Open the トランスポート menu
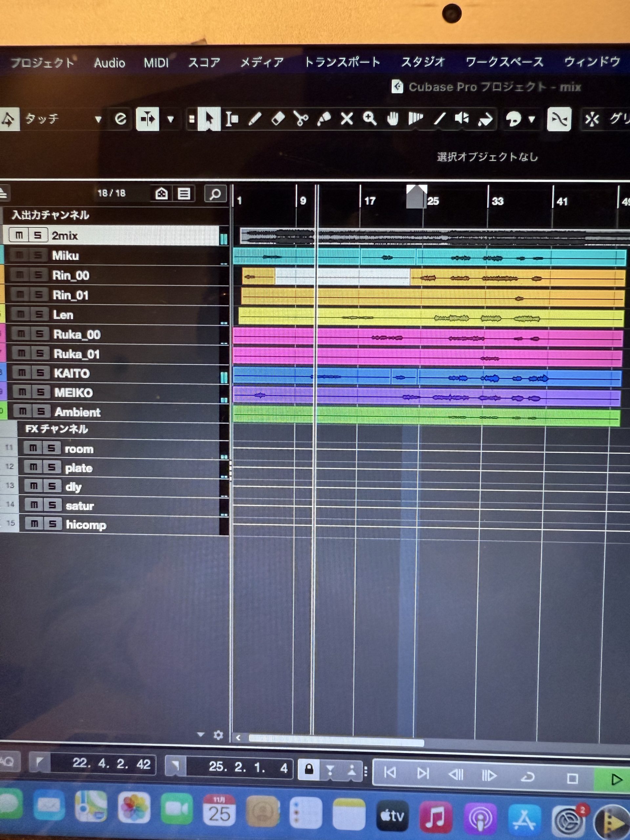This screenshot has height=840, width=630. click(342, 62)
